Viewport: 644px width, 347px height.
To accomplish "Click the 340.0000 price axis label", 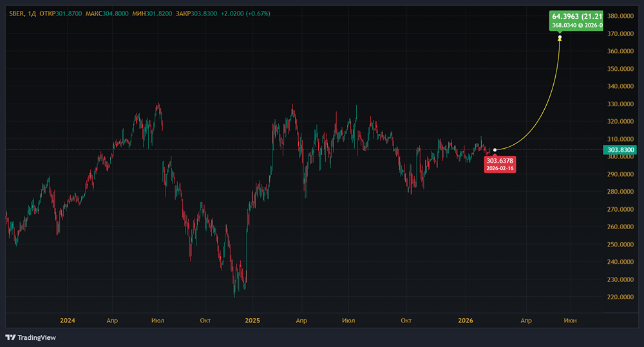I will click(x=620, y=86).
